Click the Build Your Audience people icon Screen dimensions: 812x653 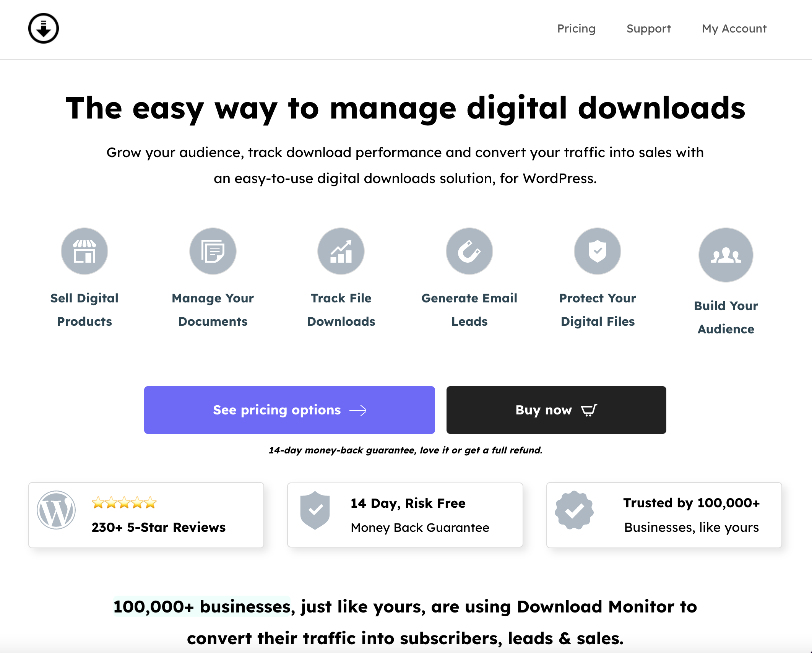point(726,255)
